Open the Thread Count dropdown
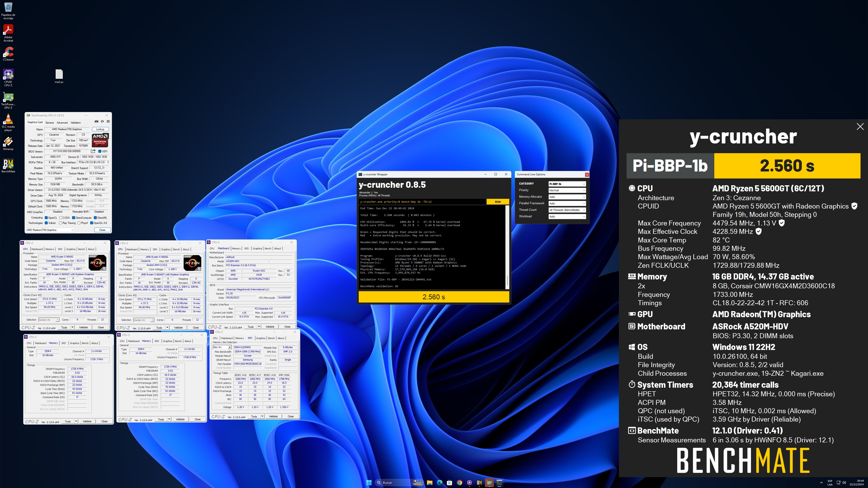This screenshot has height=488, width=868. pyautogui.click(x=567, y=210)
